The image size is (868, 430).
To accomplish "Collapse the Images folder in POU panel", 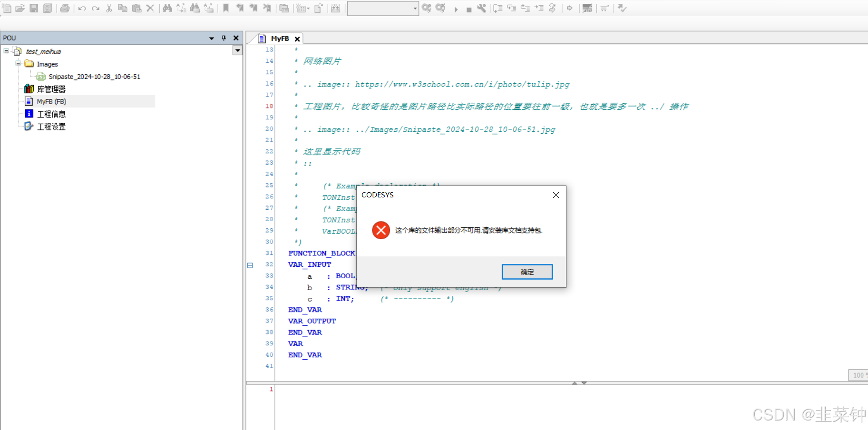I will (x=18, y=64).
